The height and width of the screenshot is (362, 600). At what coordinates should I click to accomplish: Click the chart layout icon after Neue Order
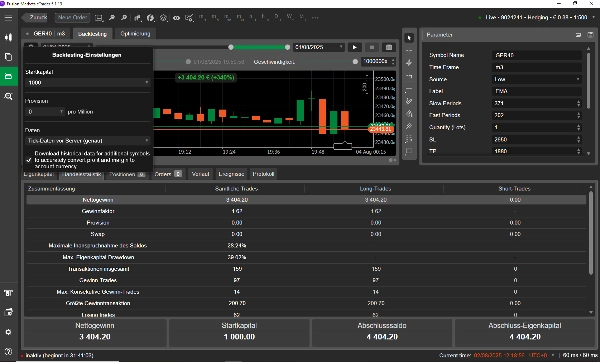coord(99,18)
